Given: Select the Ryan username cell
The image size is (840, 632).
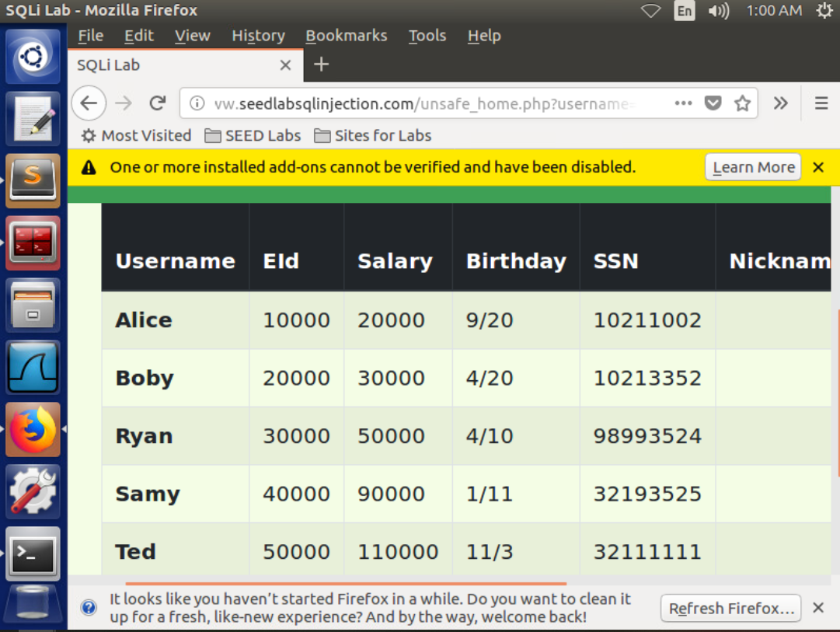Looking at the screenshot, I should tap(175, 436).
